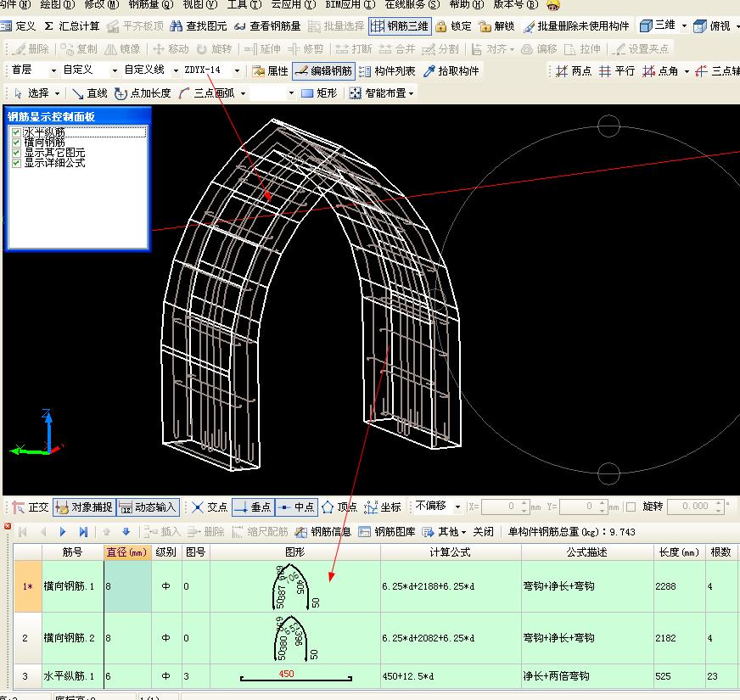This screenshot has height=700, width=740.
Task: Click 关闭 to close rebar editor
Action: [483, 532]
